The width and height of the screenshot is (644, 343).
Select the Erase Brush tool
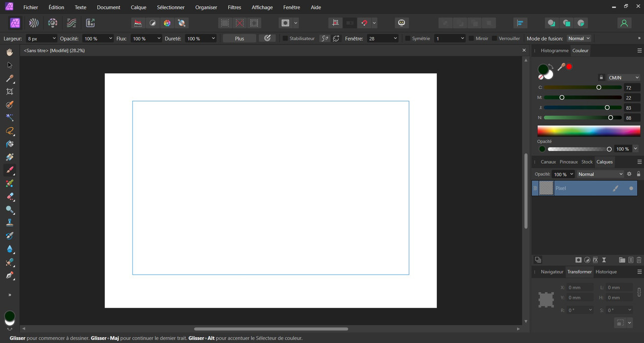[x=10, y=196]
